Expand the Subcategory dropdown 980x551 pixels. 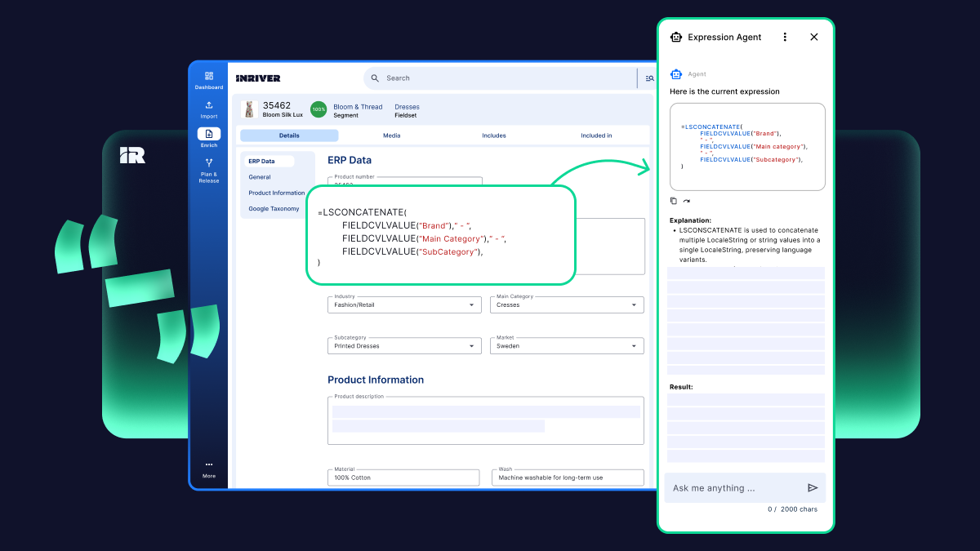pos(471,346)
